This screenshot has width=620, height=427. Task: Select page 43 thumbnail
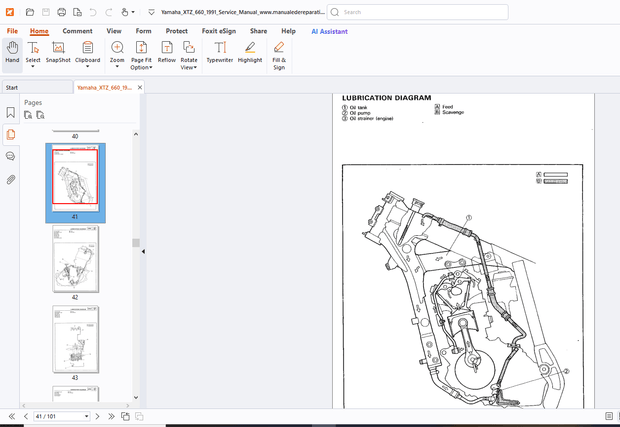pos(75,339)
